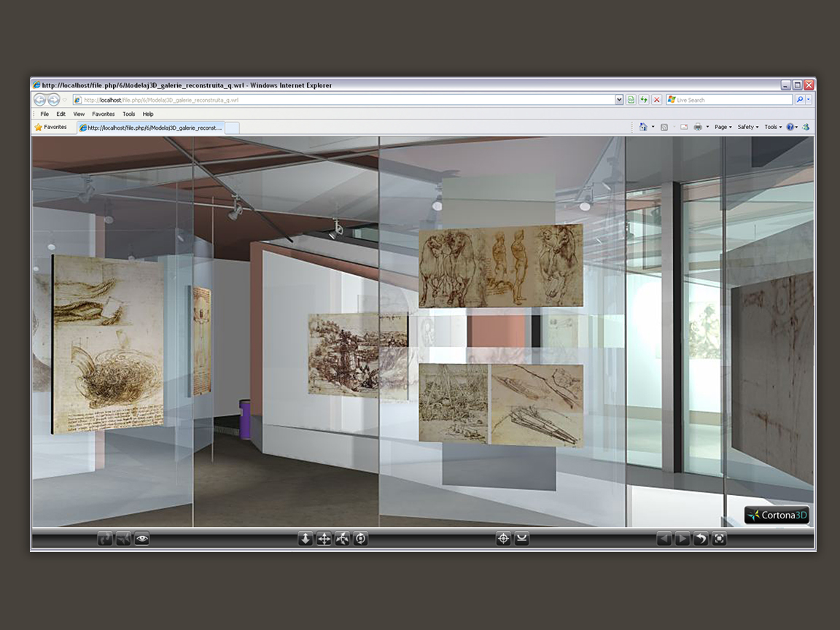Click the Messenger icon in command bar
840x630 pixels.
coord(805,127)
